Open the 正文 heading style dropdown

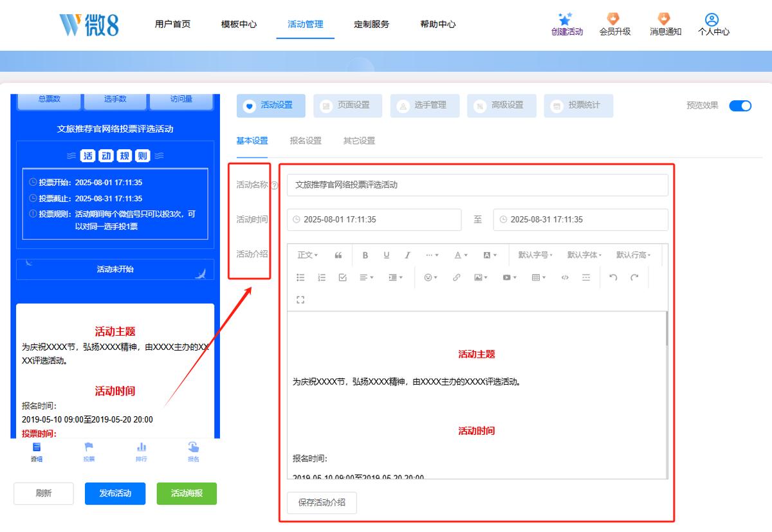pos(308,255)
